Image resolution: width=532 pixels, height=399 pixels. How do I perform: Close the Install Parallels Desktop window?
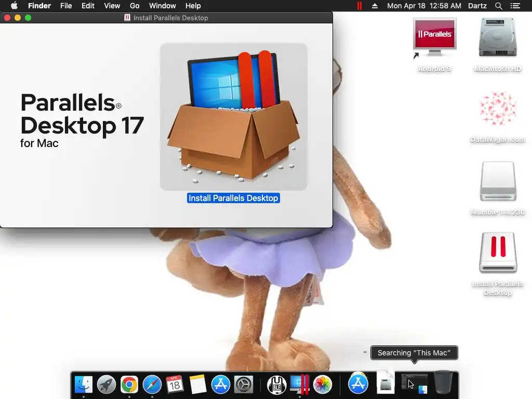[x=7, y=18]
